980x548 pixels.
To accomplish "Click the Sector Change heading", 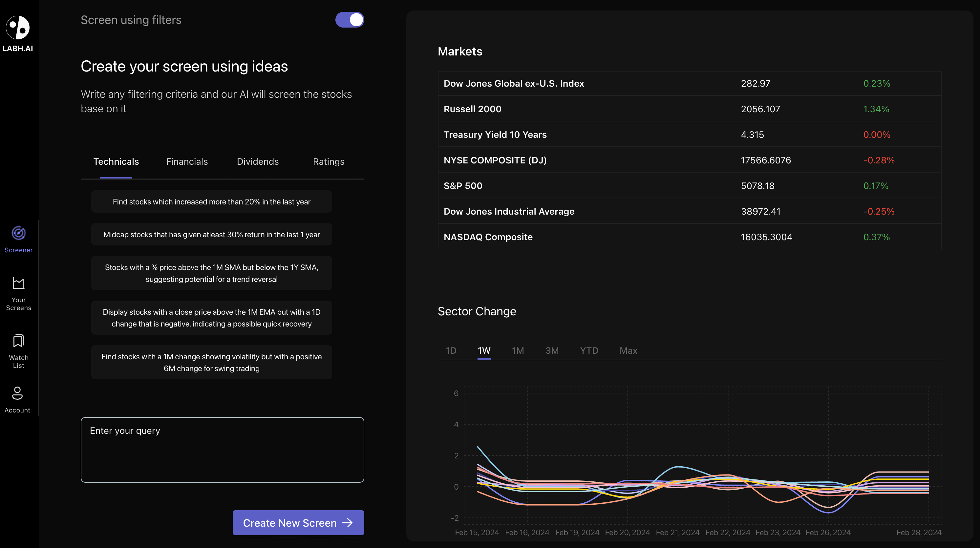I will click(477, 311).
